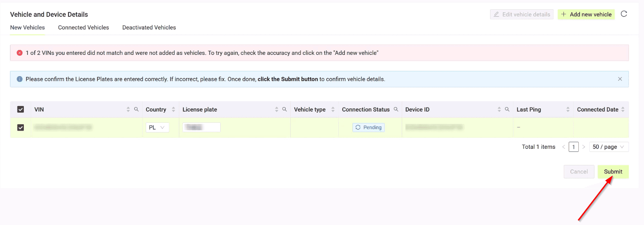Click the License plate column search icon

tap(284, 109)
